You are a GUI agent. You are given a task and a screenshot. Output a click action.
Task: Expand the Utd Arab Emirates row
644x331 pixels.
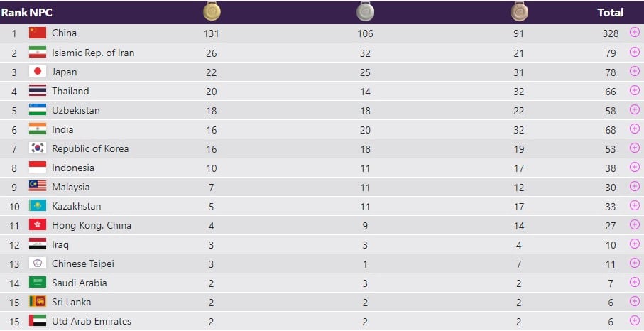click(x=634, y=321)
